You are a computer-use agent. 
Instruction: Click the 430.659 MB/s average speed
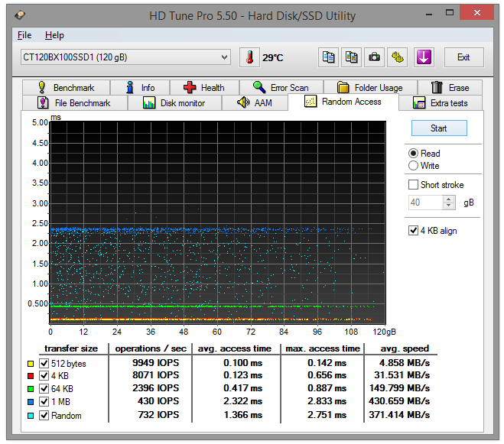399,401
